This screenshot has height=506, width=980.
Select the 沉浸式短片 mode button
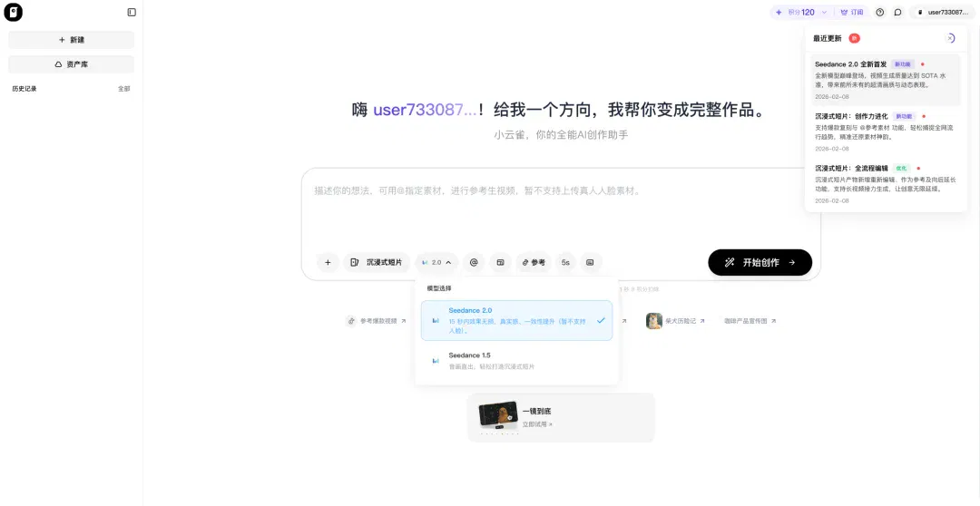[377, 262]
